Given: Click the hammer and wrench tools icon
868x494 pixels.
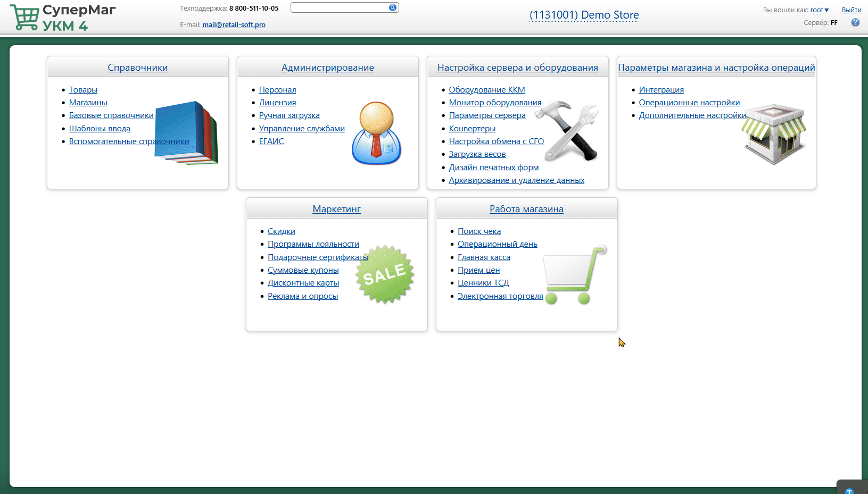Looking at the screenshot, I should (567, 131).
